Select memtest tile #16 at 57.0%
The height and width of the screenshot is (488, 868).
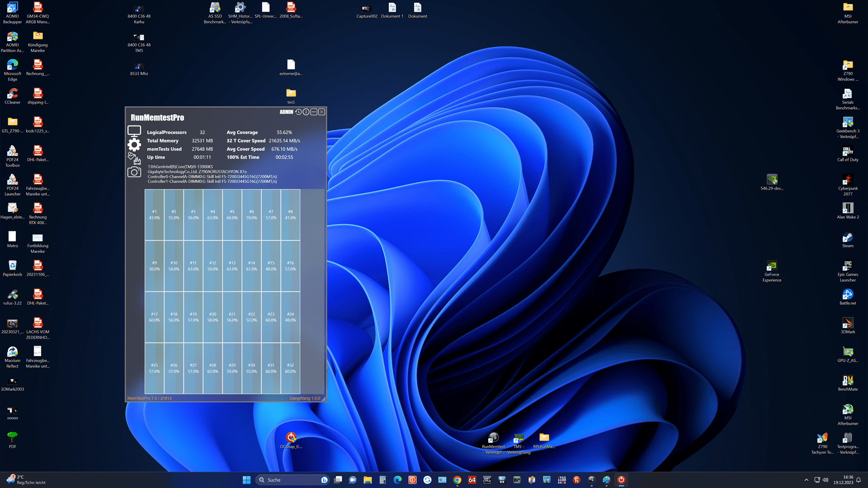coord(290,266)
